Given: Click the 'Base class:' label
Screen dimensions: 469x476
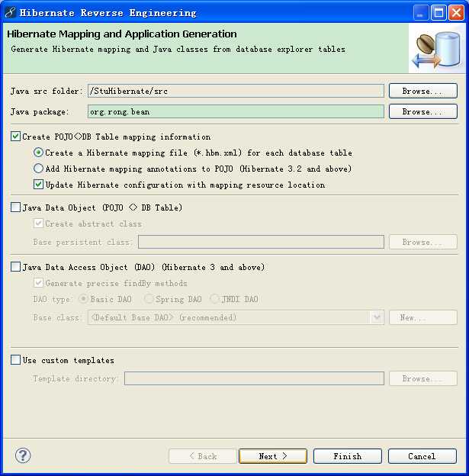Looking at the screenshot, I should tap(56, 317).
